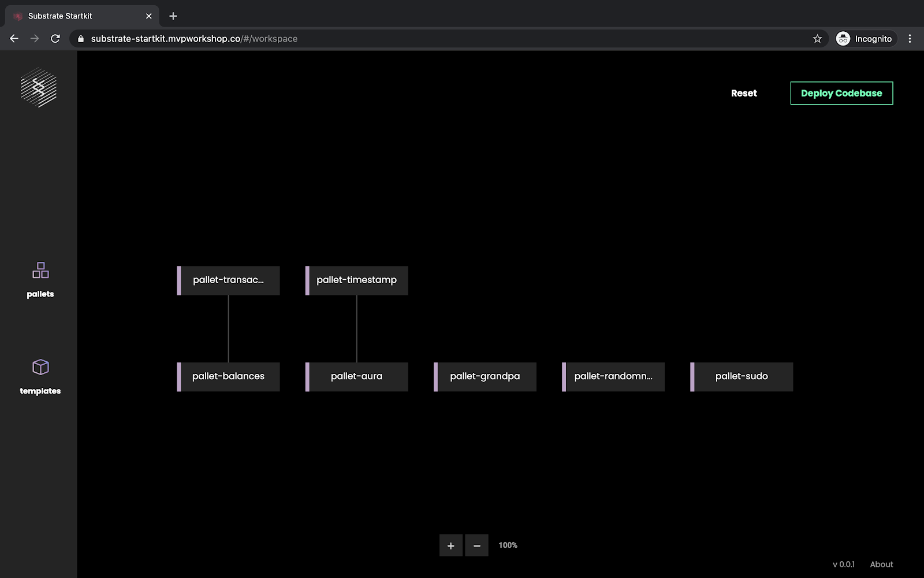
Task: Select the pallet-sudo node
Action: click(742, 376)
